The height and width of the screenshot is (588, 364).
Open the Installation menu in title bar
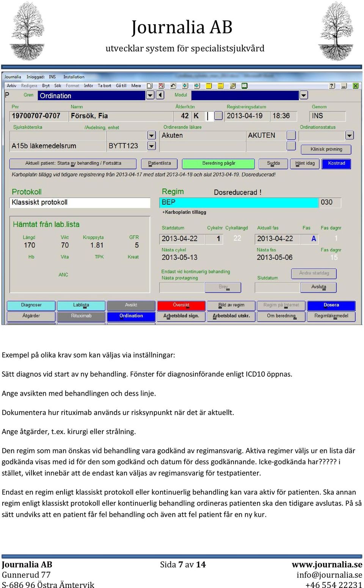tap(74, 77)
